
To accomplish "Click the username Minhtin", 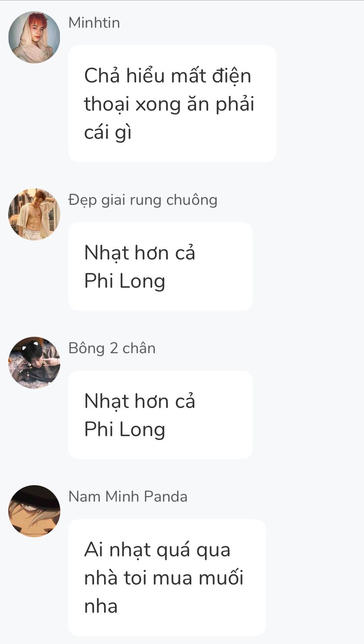I will [94, 23].
